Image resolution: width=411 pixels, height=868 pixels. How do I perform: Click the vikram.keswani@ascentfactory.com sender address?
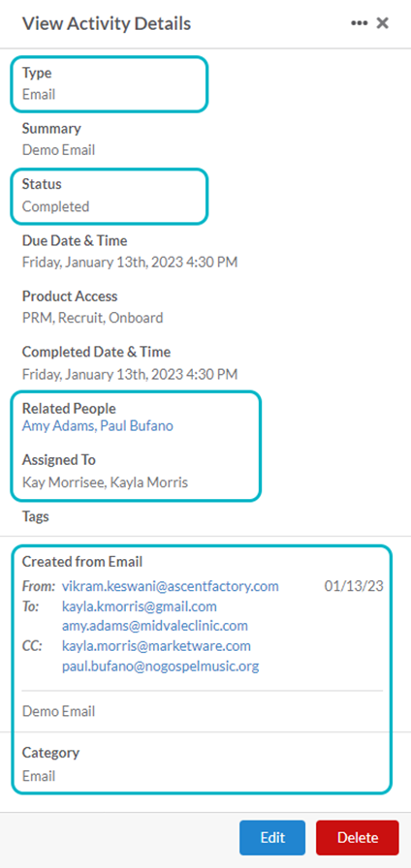click(x=170, y=586)
